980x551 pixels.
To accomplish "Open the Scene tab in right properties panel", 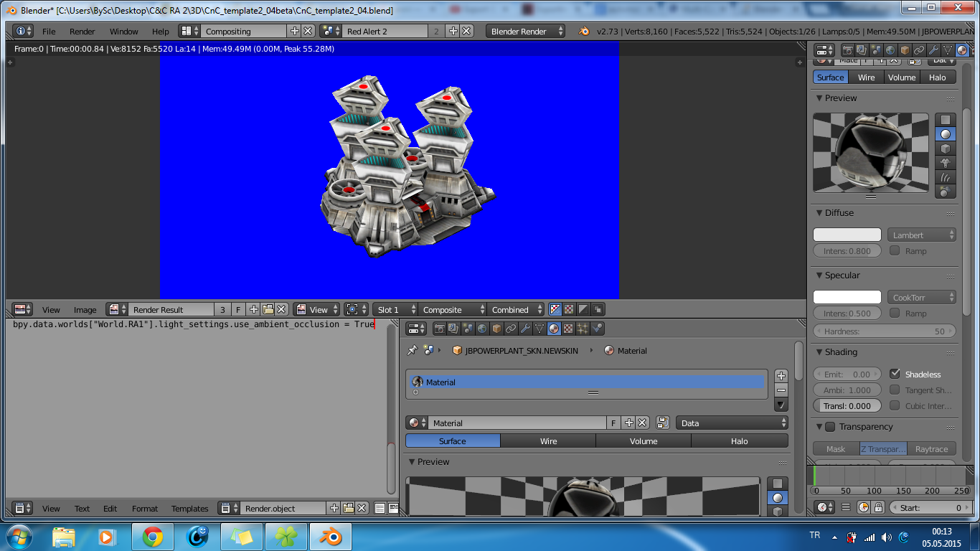I will (876, 50).
